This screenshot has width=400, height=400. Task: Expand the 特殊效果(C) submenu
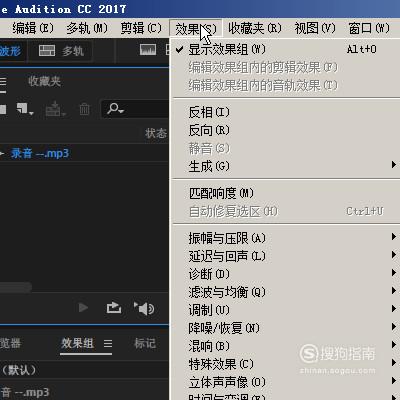(285, 364)
